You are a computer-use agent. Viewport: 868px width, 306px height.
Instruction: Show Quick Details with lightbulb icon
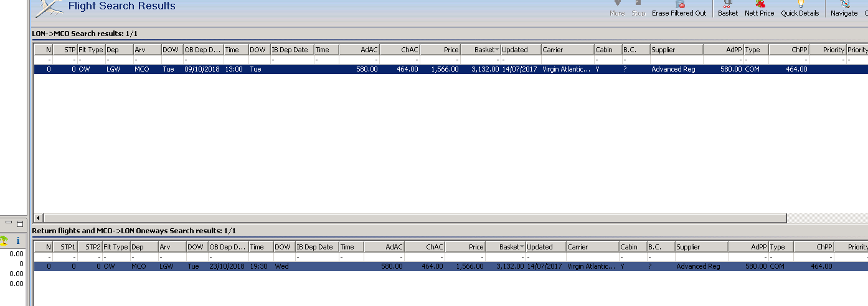pos(800,8)
